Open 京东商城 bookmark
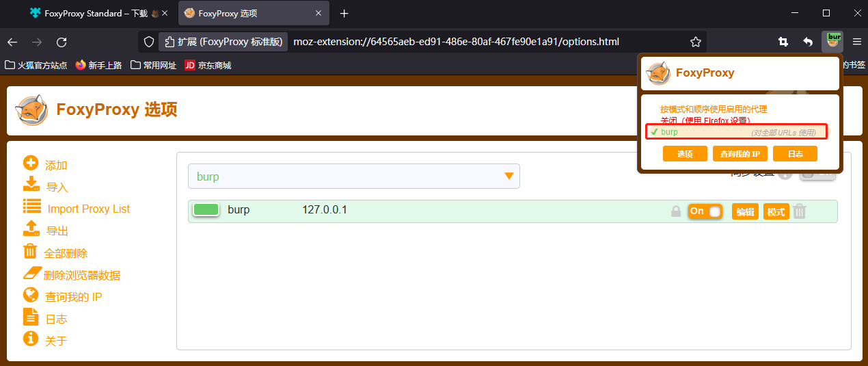The width and height of the screenshot is (868, 366). (x=208, y=65)
